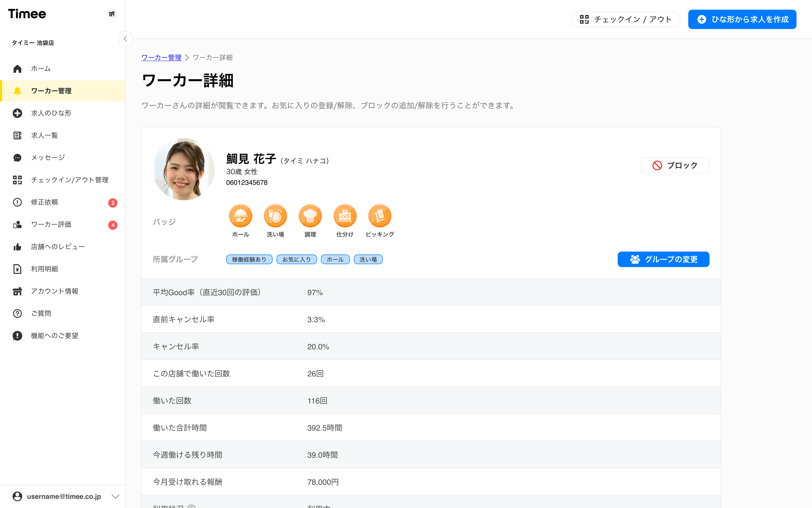Image resolution: width=812 pixels, height=508 pixels.
Task: Click 392.5時間 total hours value
Action: click(x=324, y=428)
